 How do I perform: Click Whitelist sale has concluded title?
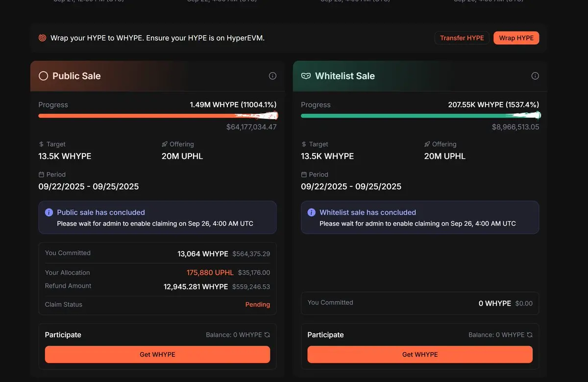[368, 212]
